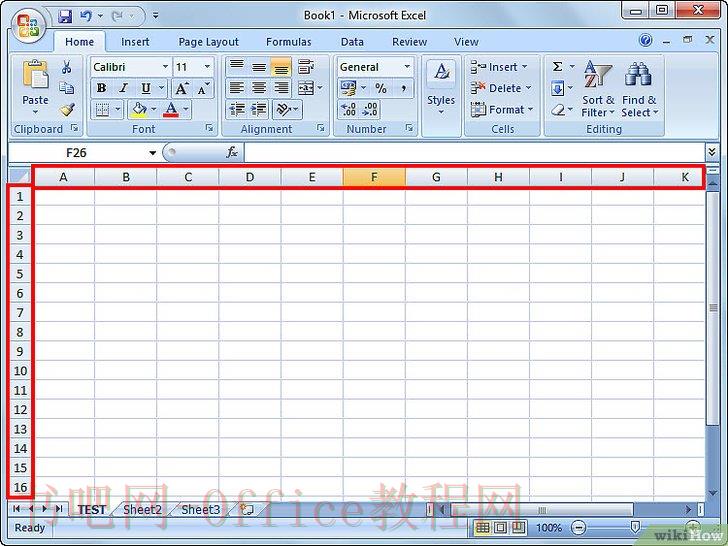Apply fill color bucket
728x546 pixels.
click(x=138, y=110)
